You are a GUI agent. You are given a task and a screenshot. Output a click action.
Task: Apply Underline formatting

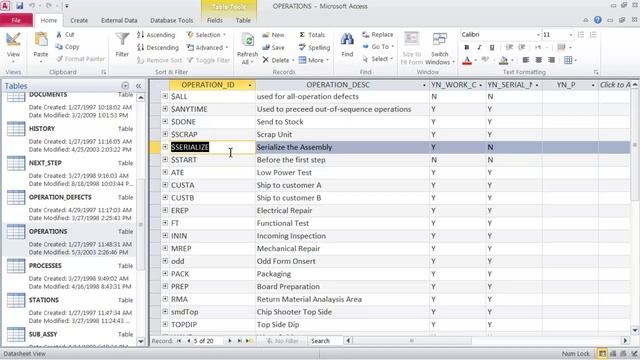[492, 48]
